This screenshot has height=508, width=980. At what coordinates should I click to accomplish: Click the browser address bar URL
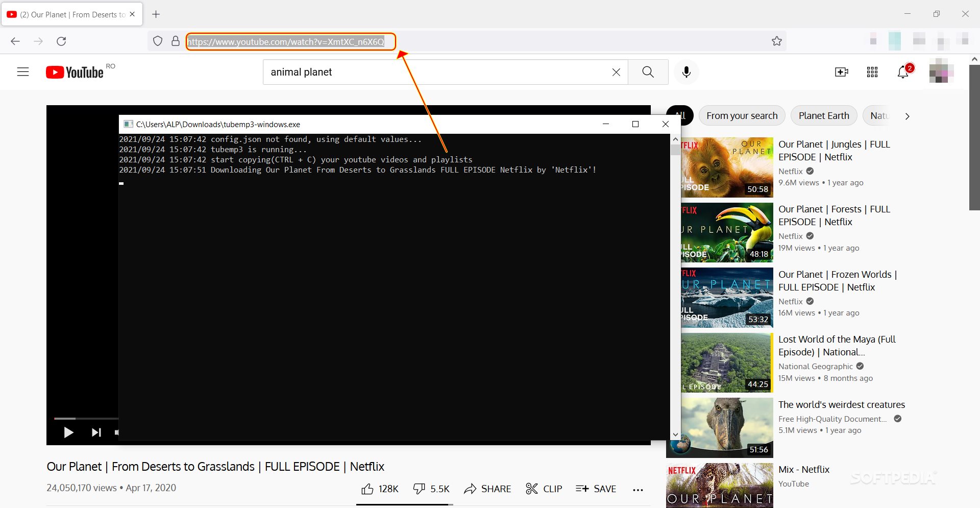[x=286, y=42]
